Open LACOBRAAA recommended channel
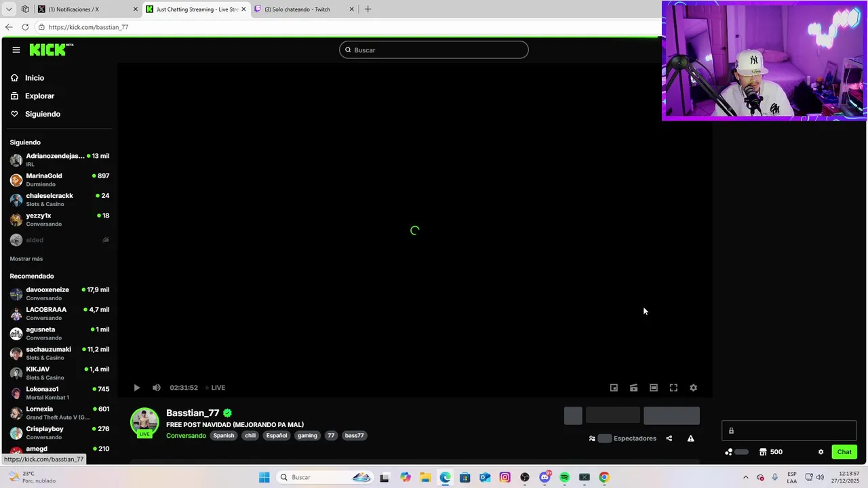 (60, 313)
